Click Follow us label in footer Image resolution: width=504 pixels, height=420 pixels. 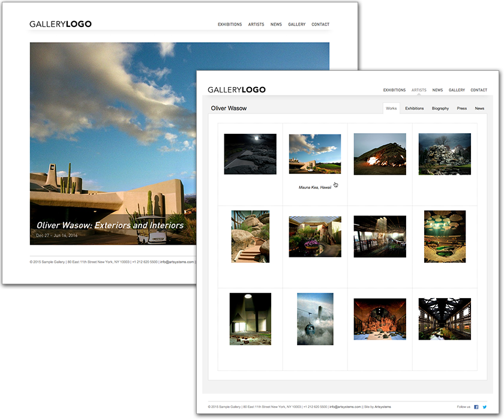463,407
